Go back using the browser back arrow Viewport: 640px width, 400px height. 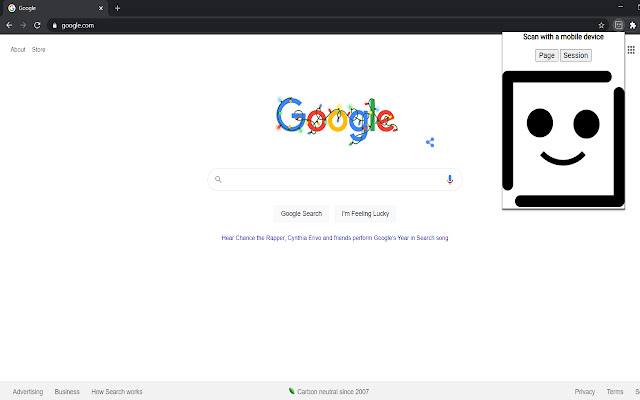click(9, 25)
